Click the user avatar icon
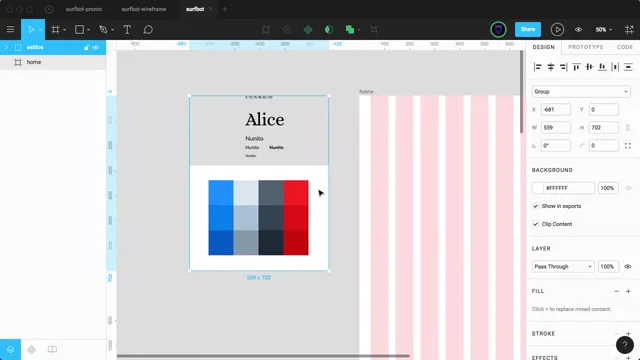Image resolution: width=640 pixels, height=360 pixels. pos(498,29)
